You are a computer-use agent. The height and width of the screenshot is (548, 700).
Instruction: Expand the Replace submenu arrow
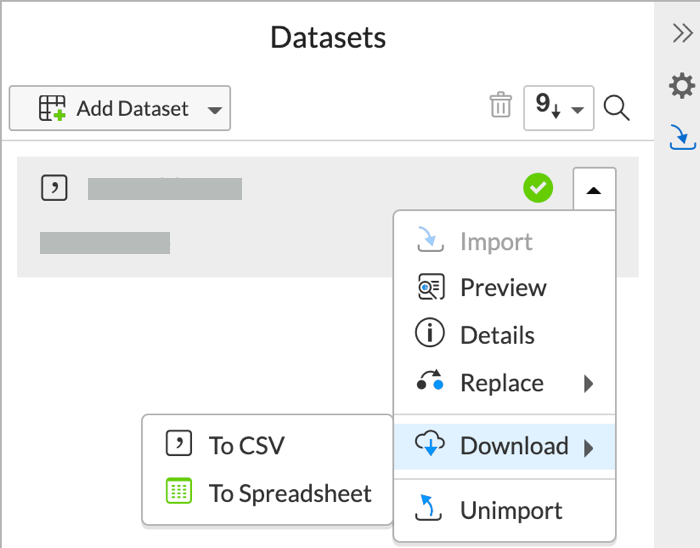(589, 383)
